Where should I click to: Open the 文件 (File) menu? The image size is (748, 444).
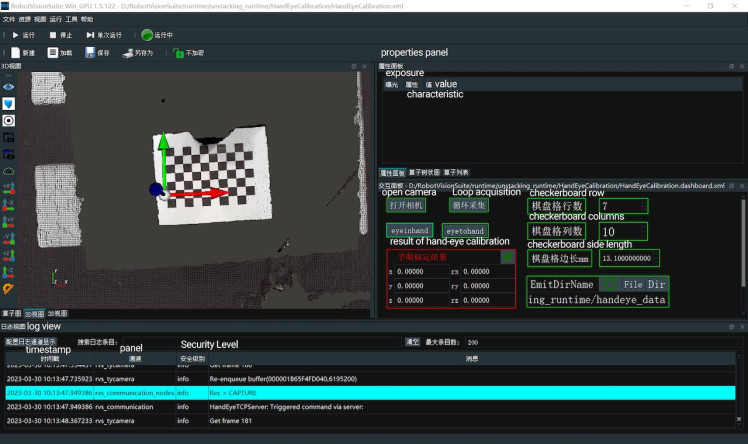(8, 19)
